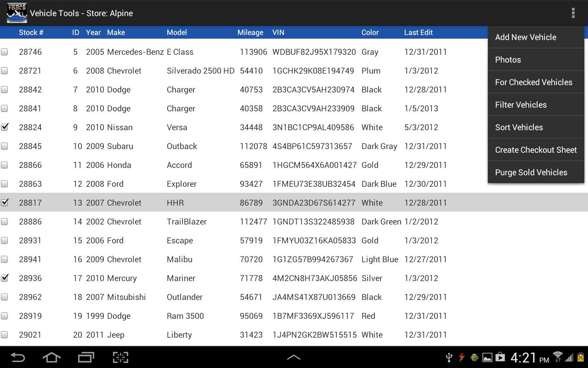This screenshot has height=368, width=588.
Task: Select For Checked Vehicles menu option
Action: (536, 82)
